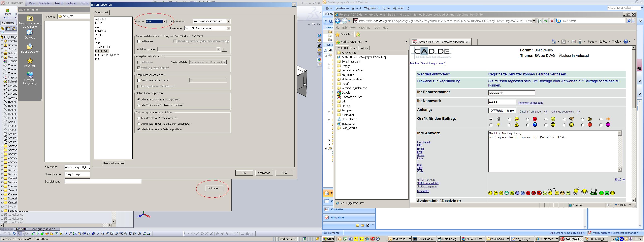Screen dimensions: 644x242
Task: Open Eigene Dateien in save sidebar
Action: pyautogui.click(x=30, y=49)
